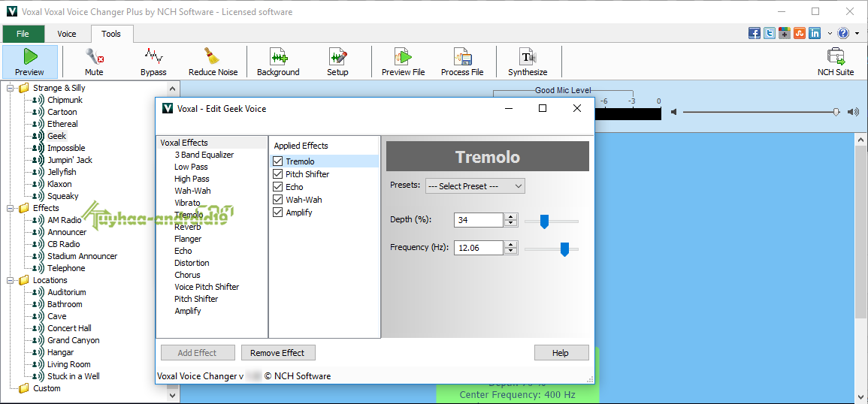The image size is (868, 404).
Task: Start the voice Preview
Action: click(30, 62)
